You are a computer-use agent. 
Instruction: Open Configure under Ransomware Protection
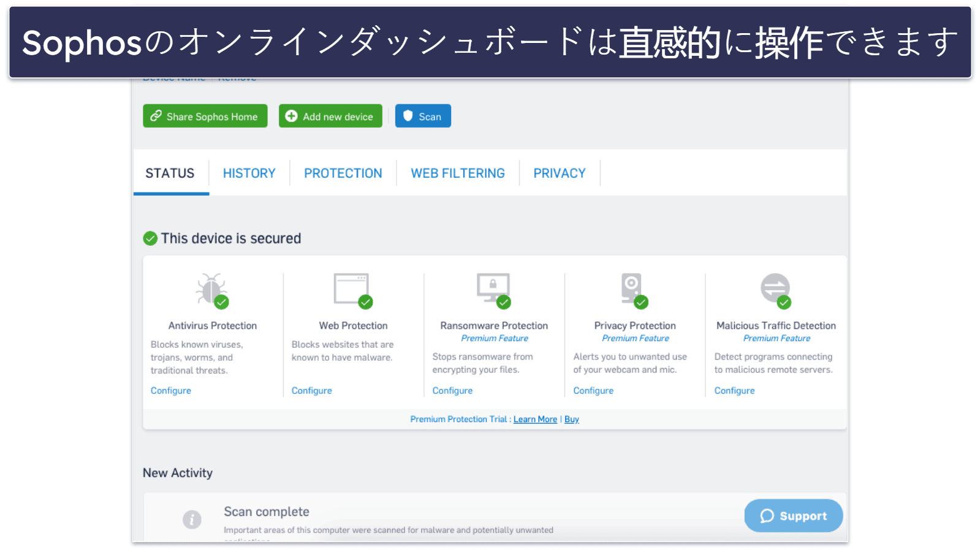[x=452, y=391]
